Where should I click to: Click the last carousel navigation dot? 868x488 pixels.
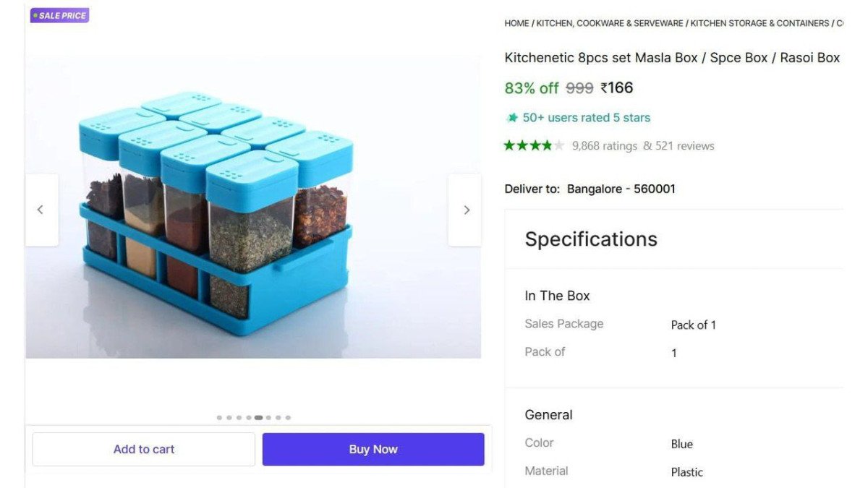click(x=288, y=417)
